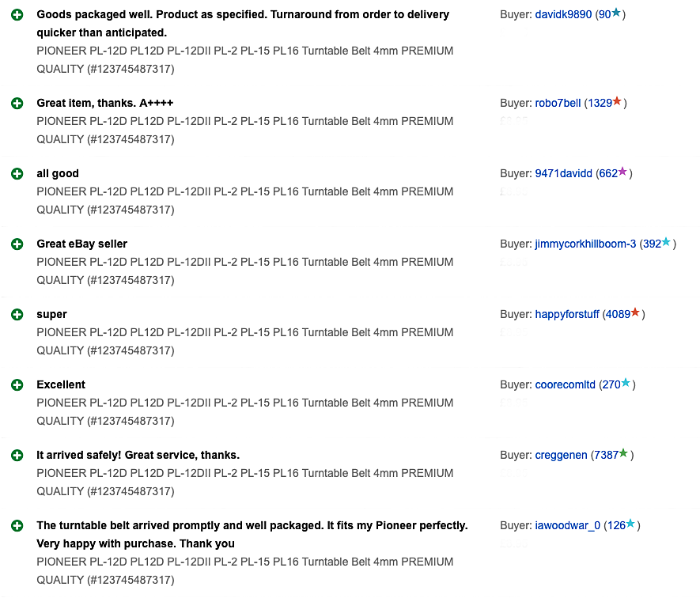Screen dimensions: 700x598
Task: Click red star next to robo7bell's score
Action: pyautogui.click(x=617, y=102)
